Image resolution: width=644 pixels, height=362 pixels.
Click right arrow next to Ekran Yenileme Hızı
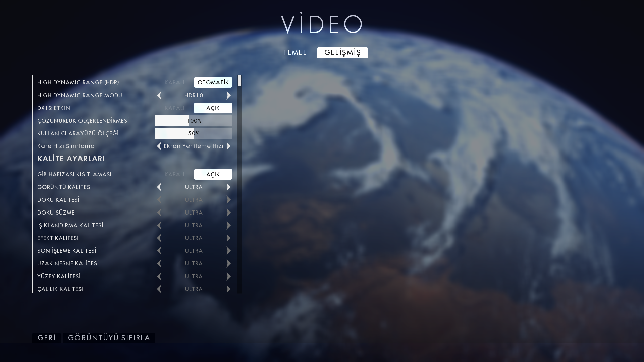pyautogui.click(x=229, y=146)
